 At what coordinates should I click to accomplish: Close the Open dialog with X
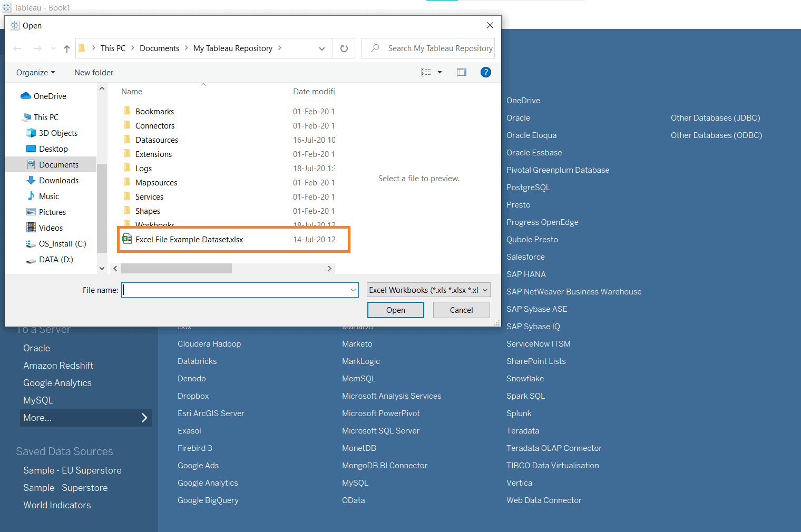click(x=490, y=25)
